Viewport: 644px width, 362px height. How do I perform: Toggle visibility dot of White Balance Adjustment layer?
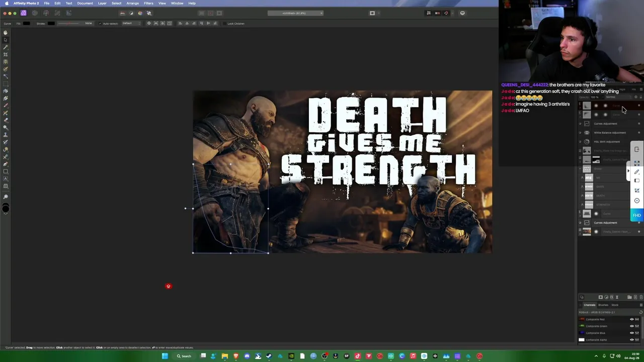(x=639, y=133)
